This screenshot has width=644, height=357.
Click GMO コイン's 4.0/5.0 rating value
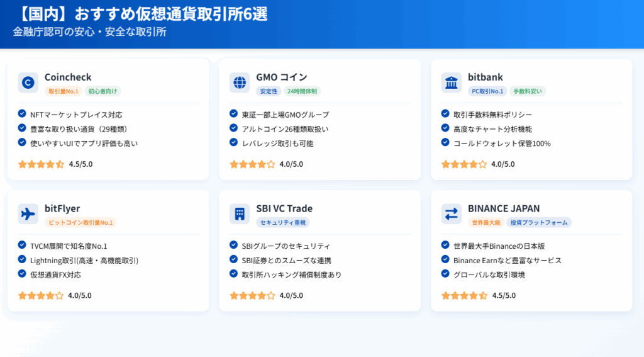point(292,164)
